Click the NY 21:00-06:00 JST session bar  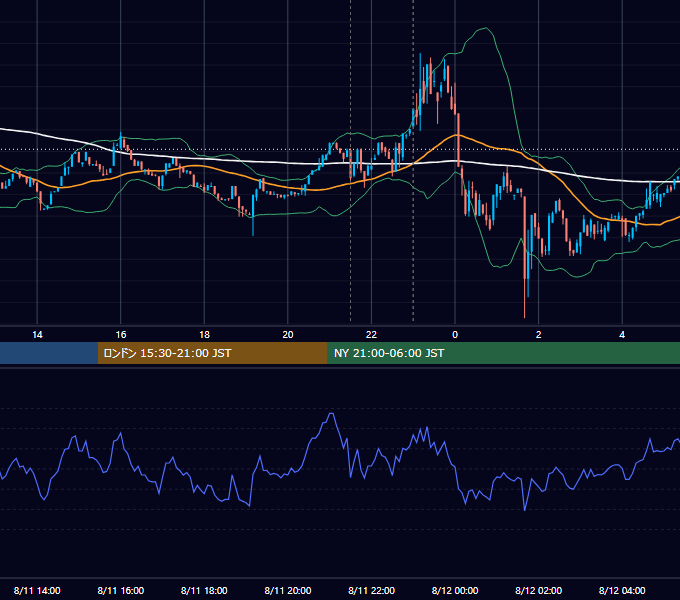pyautogui.click(x=503, y=353)
